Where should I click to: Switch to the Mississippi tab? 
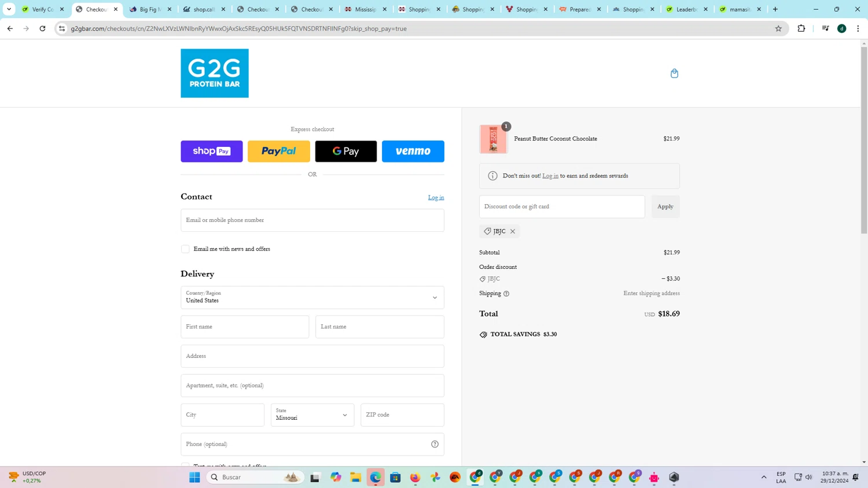tap(365, 9)
